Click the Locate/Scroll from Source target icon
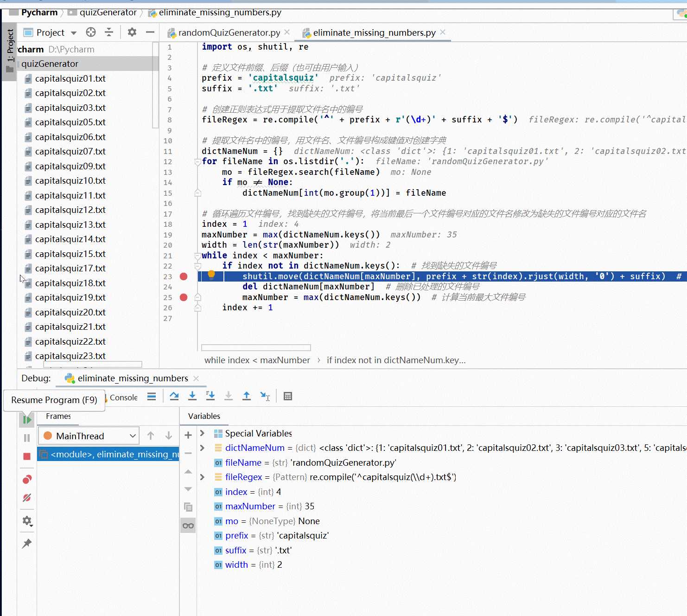The height and width of the screenshot is (616, 687). 91,32
